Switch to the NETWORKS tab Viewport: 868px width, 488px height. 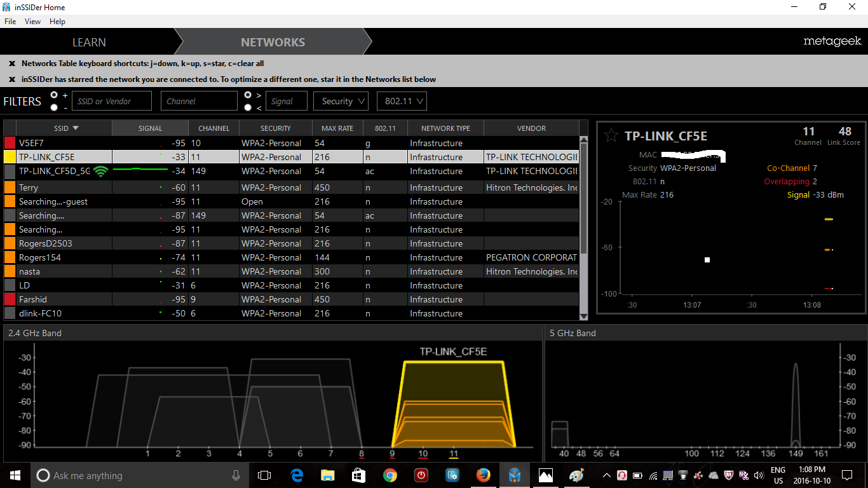click(x=273, y=42)
